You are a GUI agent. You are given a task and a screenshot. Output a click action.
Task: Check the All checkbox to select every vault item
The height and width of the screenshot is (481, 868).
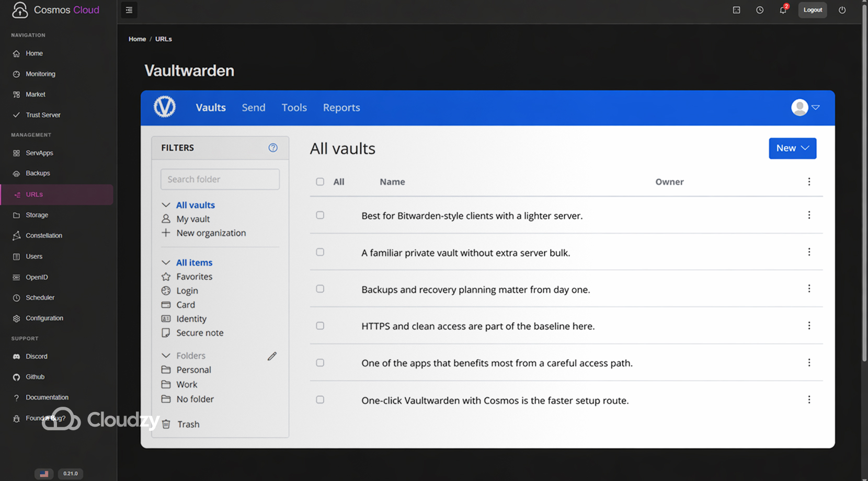tap(319, 181)
